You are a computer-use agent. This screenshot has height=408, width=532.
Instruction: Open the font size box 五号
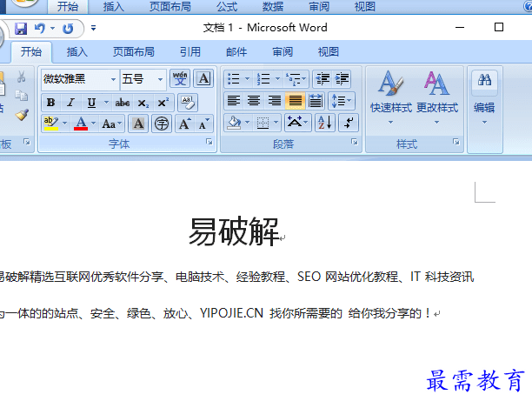pyautogui.click(x=143, y=79)
